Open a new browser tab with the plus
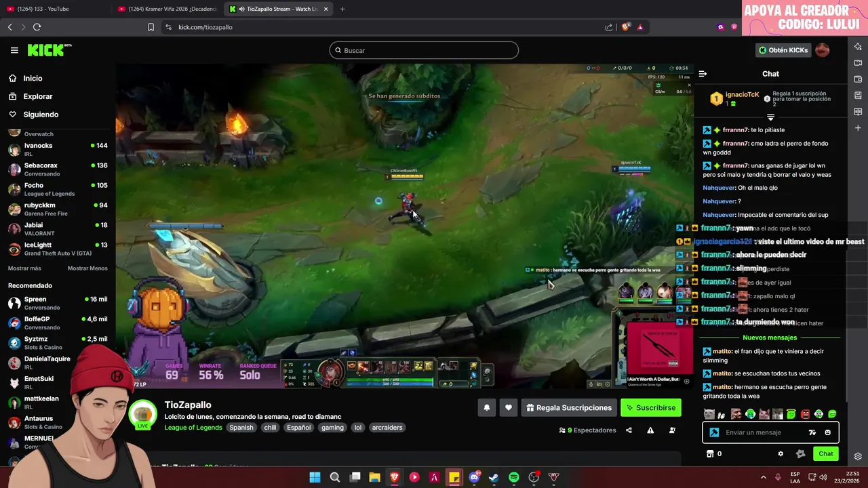This screenshot has width=868, height=488. click(342, 9)
